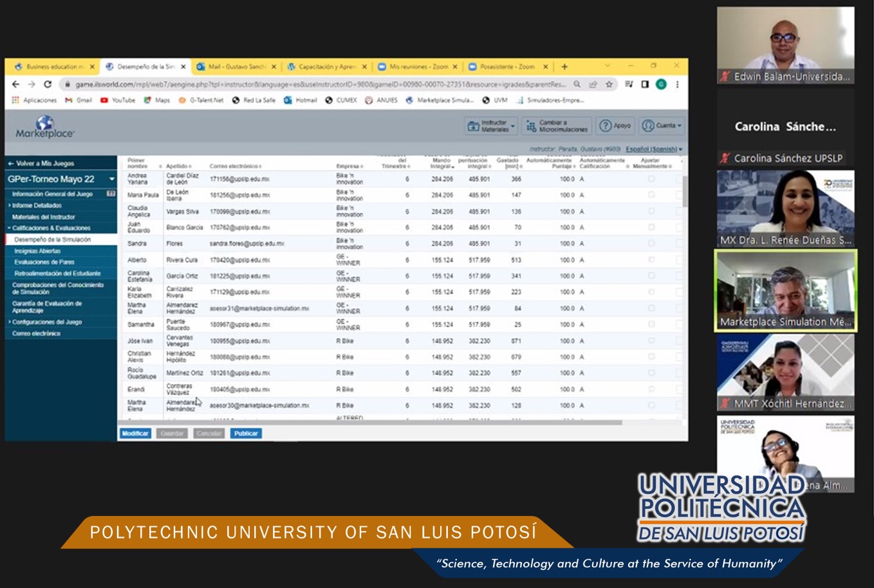874x588 pixels.
Task: Open the YouTube bookmark
Action: (x=118, y=100)
